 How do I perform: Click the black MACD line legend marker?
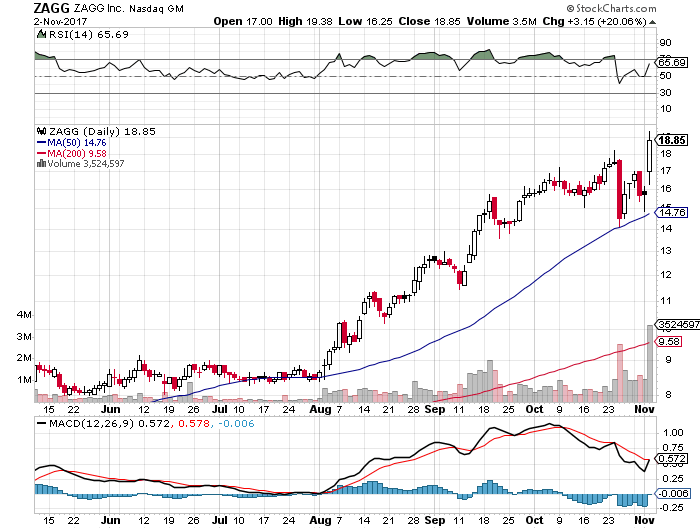pos(42,423)
